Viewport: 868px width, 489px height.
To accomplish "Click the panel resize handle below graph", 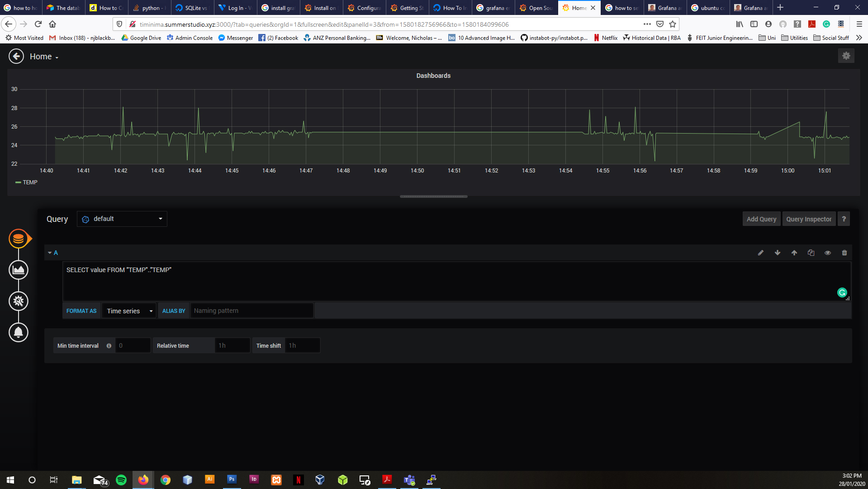I will point(433,197).
